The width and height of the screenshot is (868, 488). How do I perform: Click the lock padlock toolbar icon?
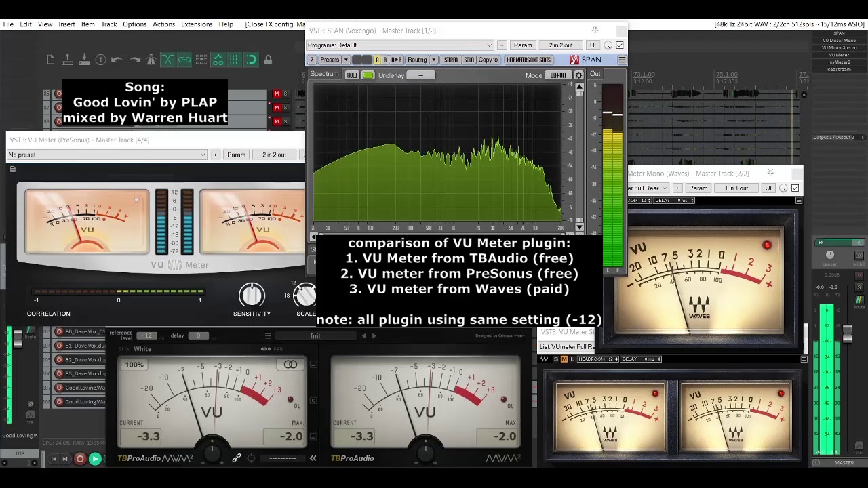tap(268, 60)
